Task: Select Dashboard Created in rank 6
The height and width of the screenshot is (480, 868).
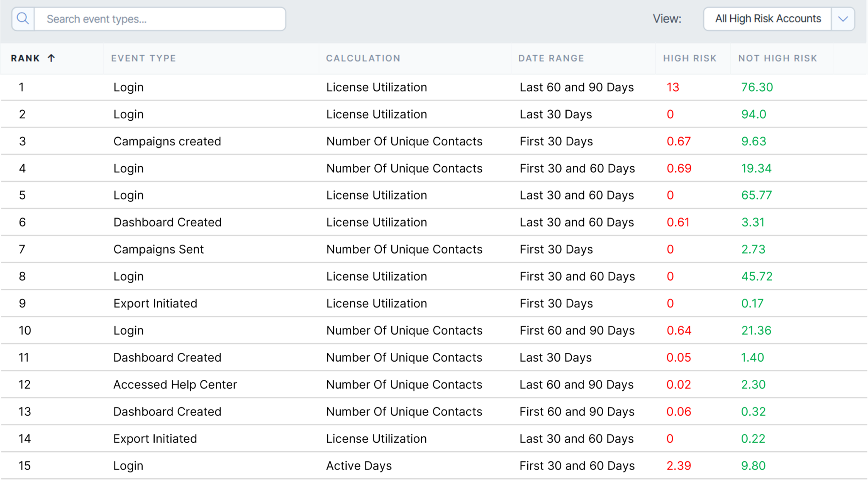Action: (x=167, y=223)
